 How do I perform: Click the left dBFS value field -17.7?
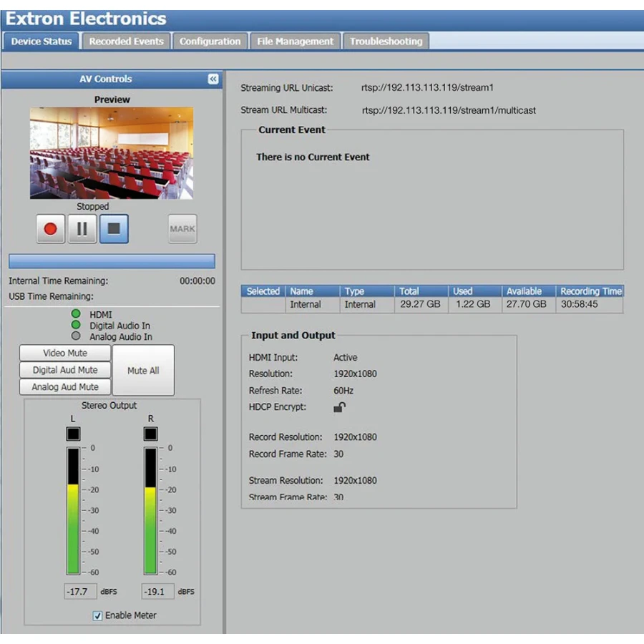80,592
